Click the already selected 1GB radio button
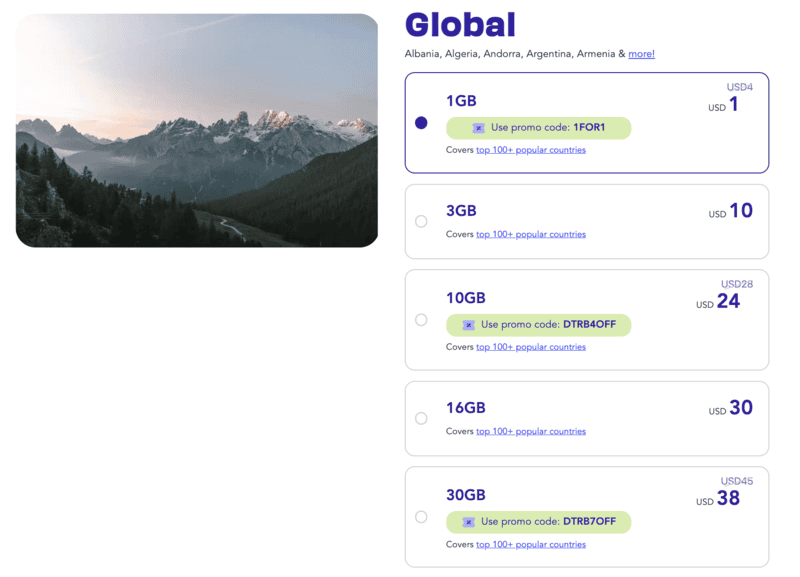Image resolution: width=800 pixels, height=577 pixels. click(x=421, y=121)
